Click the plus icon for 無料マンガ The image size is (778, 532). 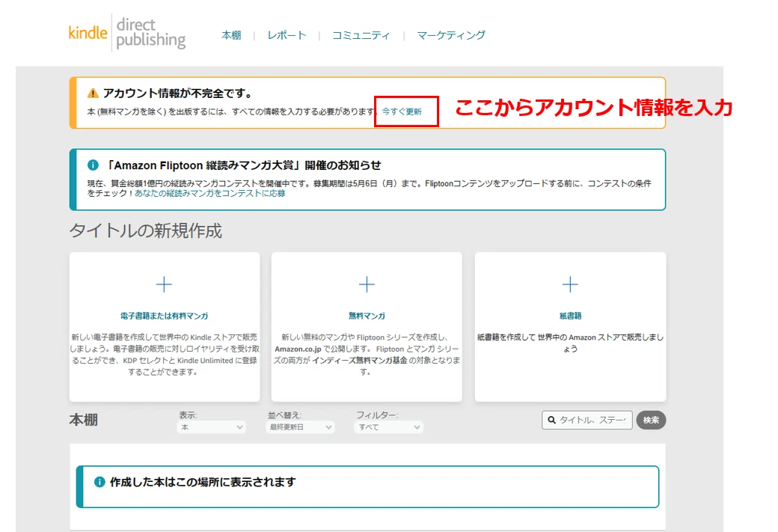point(367,284)
